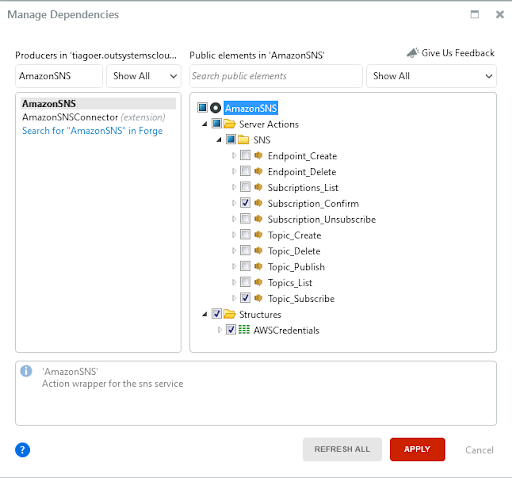512x478 pixels.
Task: Click the megaphone feedback icon
Action: click(x=413, y=53)
